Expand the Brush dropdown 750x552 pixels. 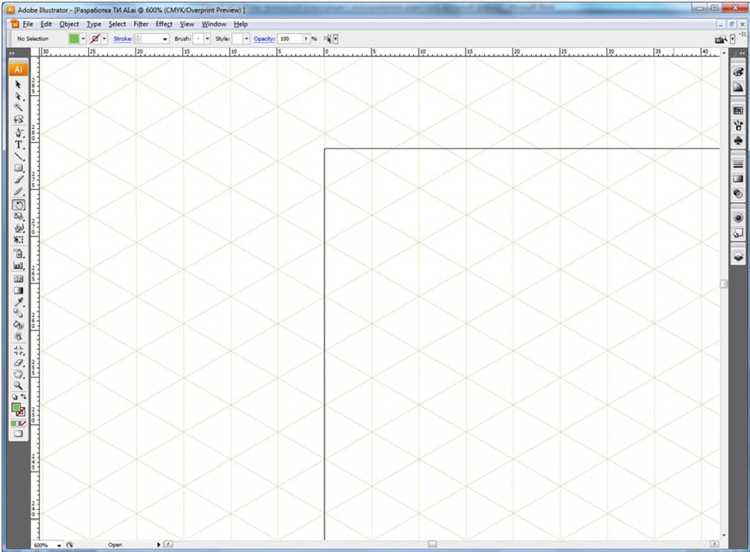[x=207, y=39]
